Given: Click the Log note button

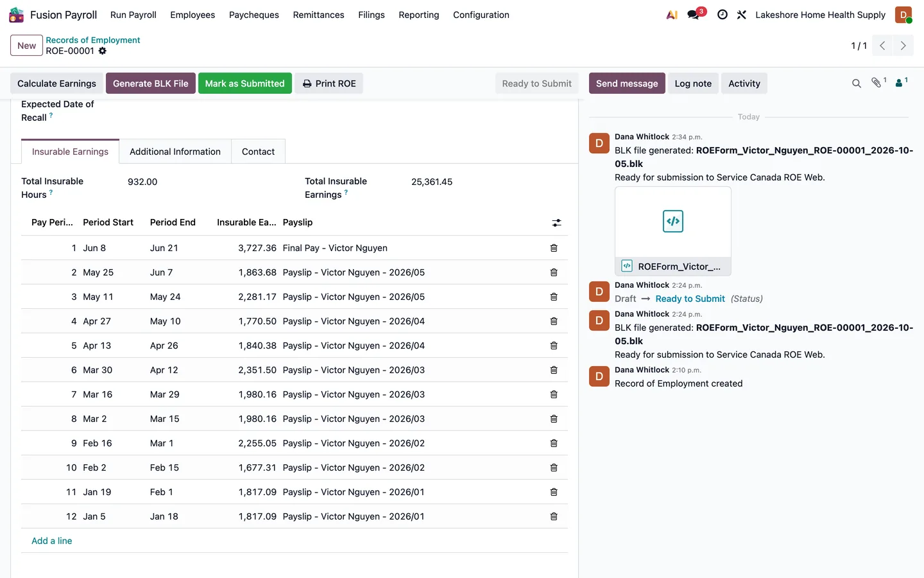Looking at the screenshot, I should coord(693,83).
